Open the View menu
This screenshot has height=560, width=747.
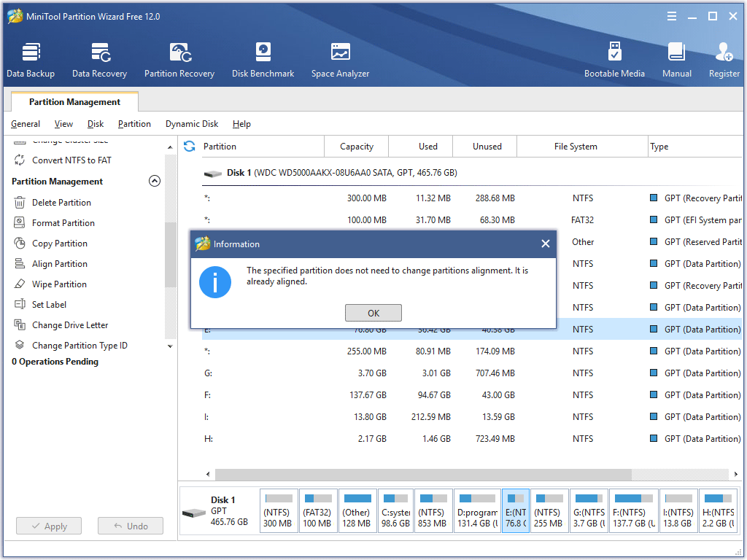point(63,124)
